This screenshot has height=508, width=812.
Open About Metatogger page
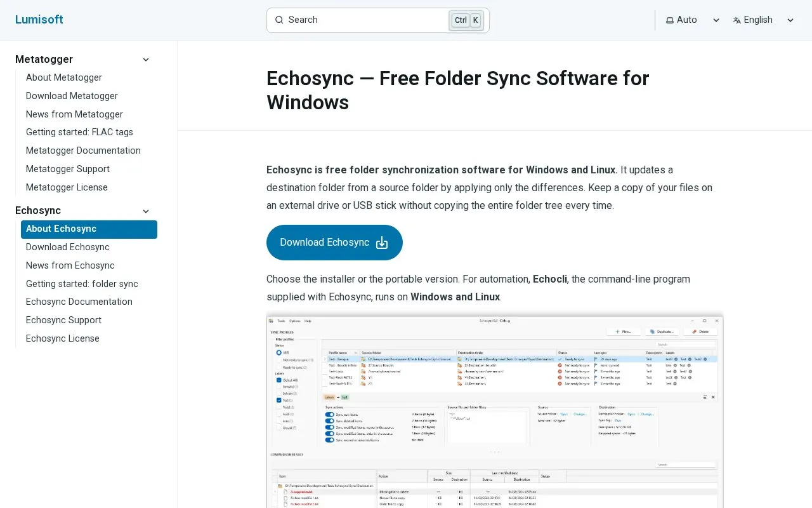[x=64, y=77]
